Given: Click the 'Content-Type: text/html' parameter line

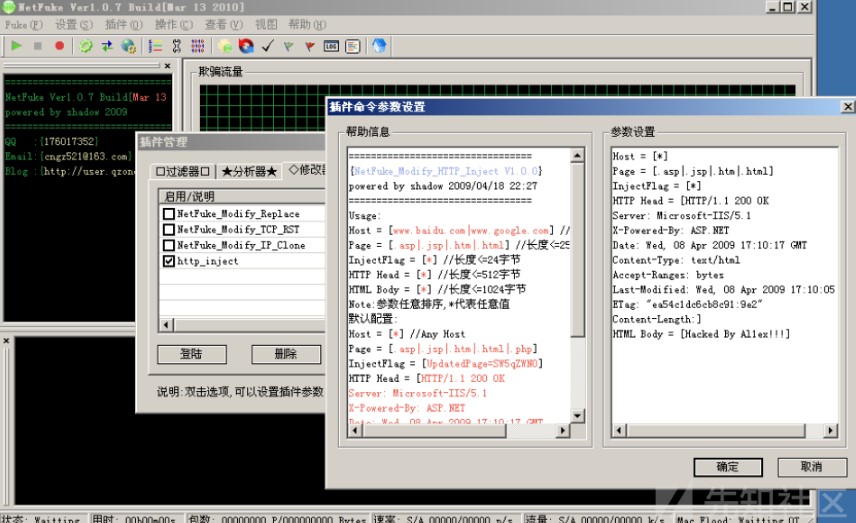Looking at the screenshot, I should click(x=676, y=260).
